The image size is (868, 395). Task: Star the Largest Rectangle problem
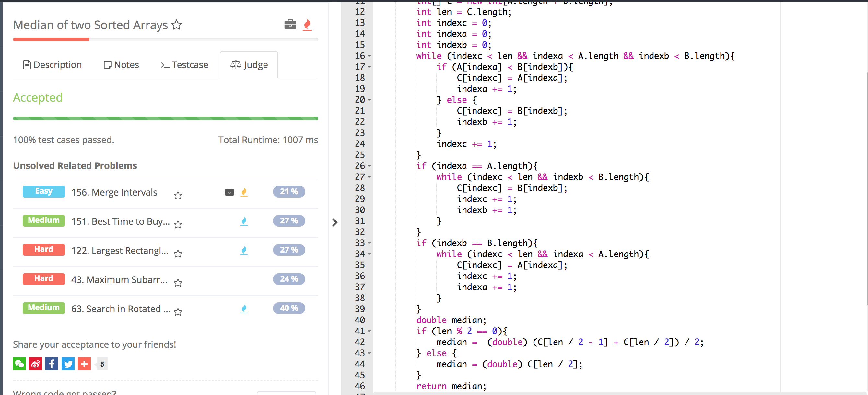point(178,254)
